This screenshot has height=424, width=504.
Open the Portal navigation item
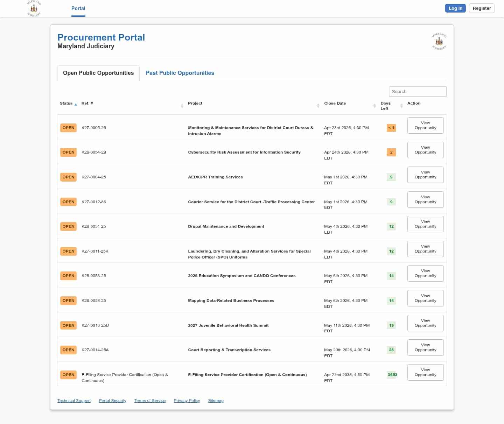coord(78,8)
